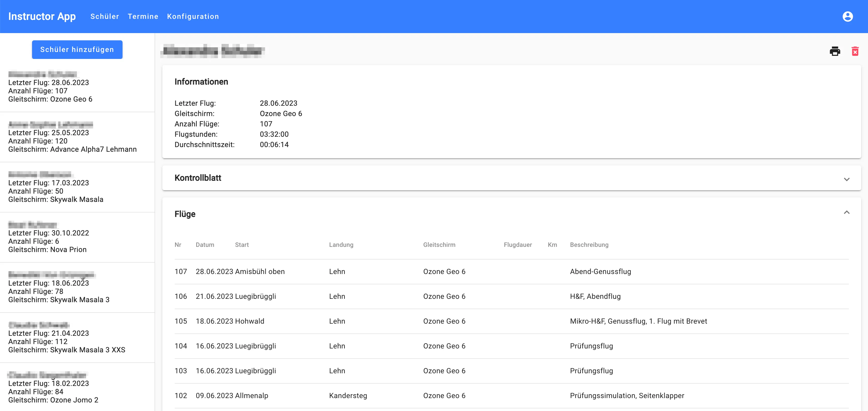Image resolution: width=868 pixels, height=411 pixels.
Task: Click the Instructor App title
Action: point(42,17)
